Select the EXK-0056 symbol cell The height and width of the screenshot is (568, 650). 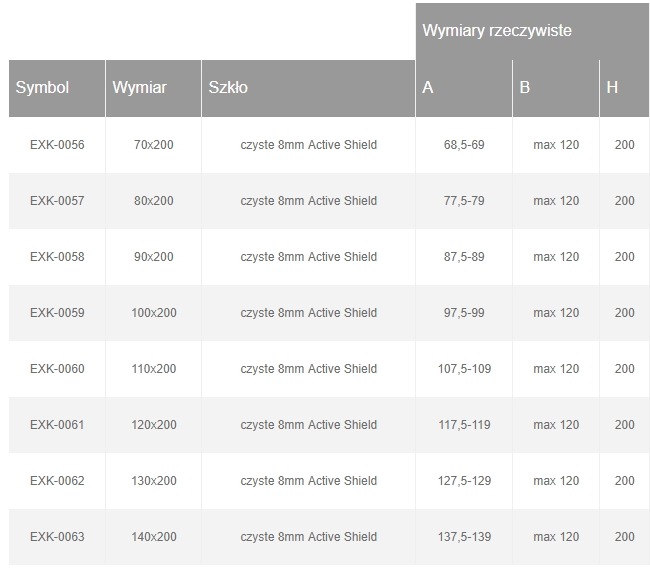click(x=57, y=145)
